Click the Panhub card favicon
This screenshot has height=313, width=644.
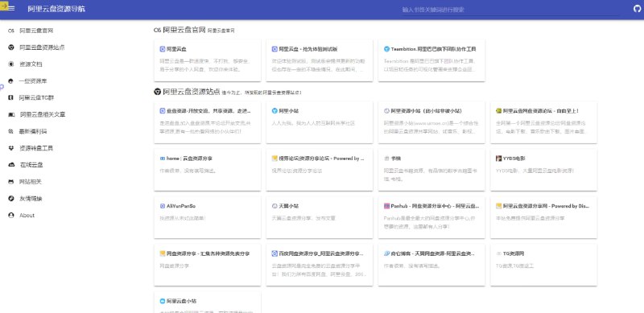(x=386, y=206)
